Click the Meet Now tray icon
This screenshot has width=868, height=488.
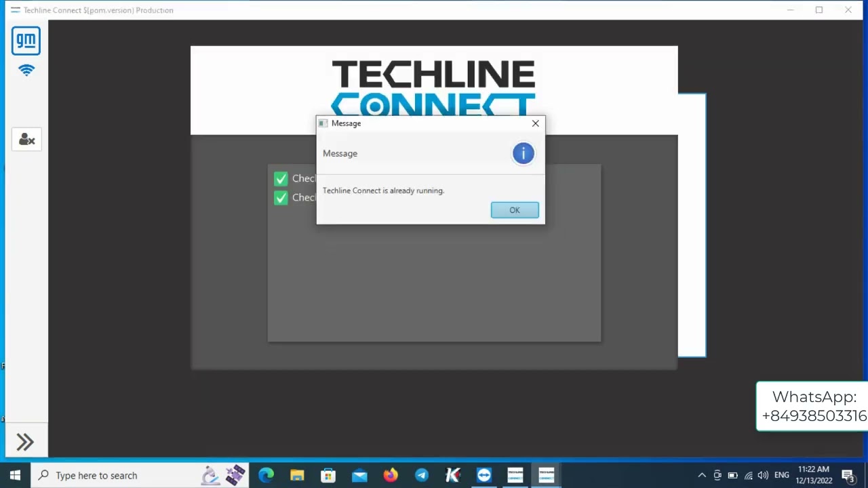(x=717, y=476)
